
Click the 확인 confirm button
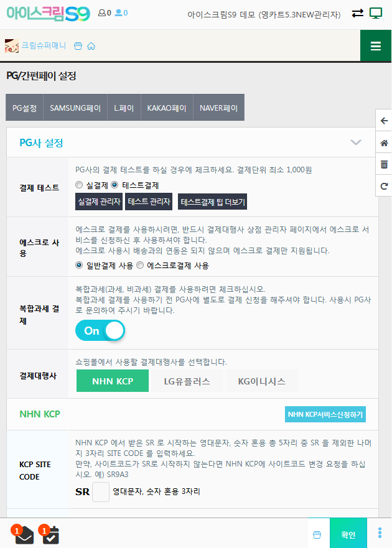348,534
